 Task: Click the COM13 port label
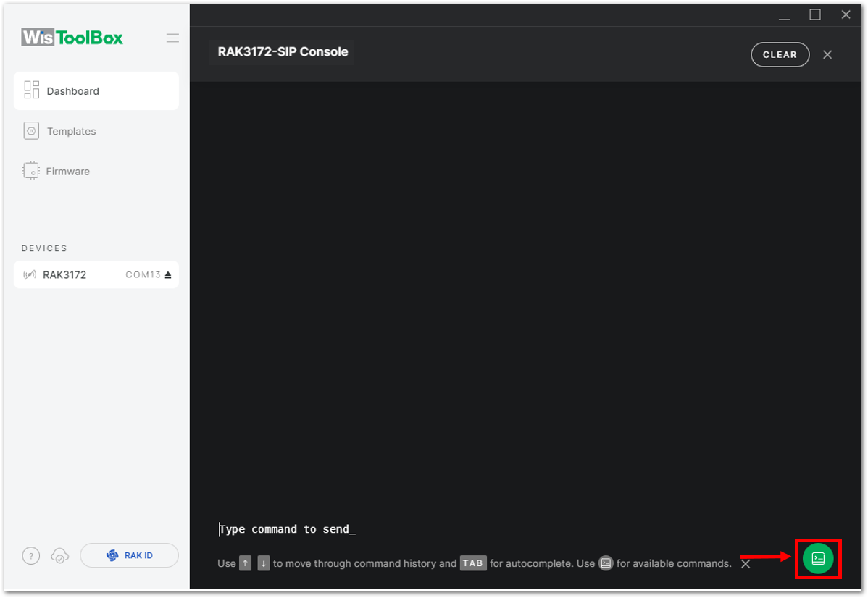(143, 275)
